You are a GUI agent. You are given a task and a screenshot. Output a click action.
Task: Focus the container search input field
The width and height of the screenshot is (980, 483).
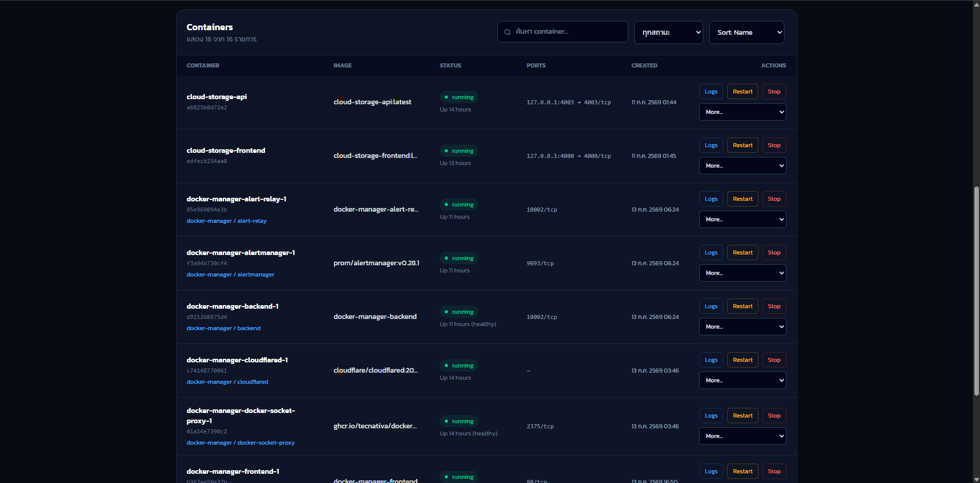(562, 32)
